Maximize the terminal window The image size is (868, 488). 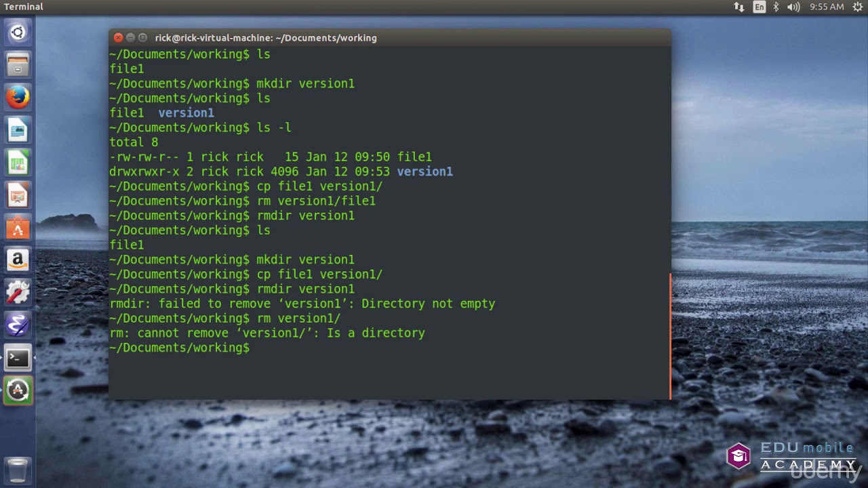(142, 38)
